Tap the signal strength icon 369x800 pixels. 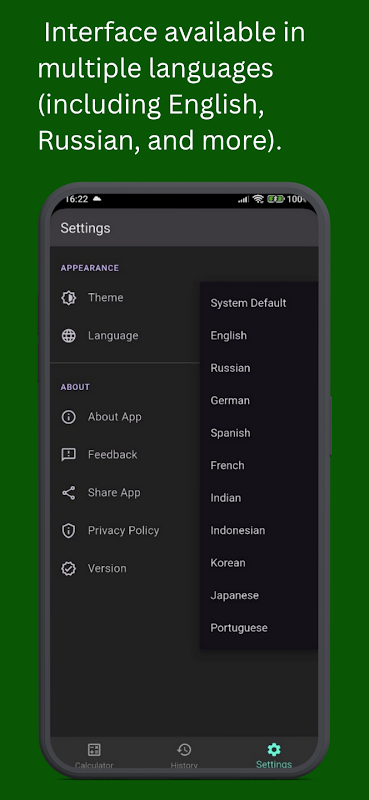(243, 199)
